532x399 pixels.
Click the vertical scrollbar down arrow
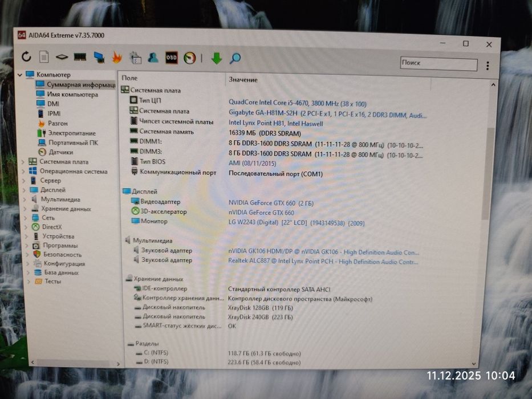click(x=474, y=364)
